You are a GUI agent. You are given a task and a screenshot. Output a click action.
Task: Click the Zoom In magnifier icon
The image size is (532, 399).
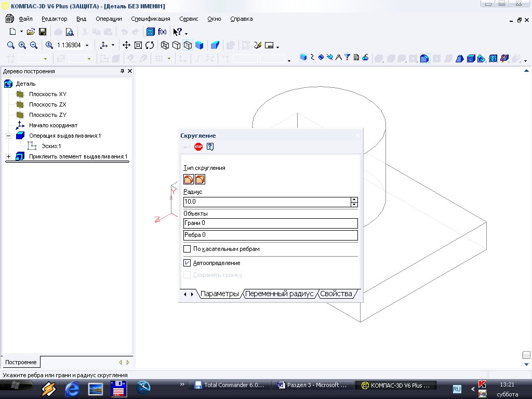coord(22,45)
